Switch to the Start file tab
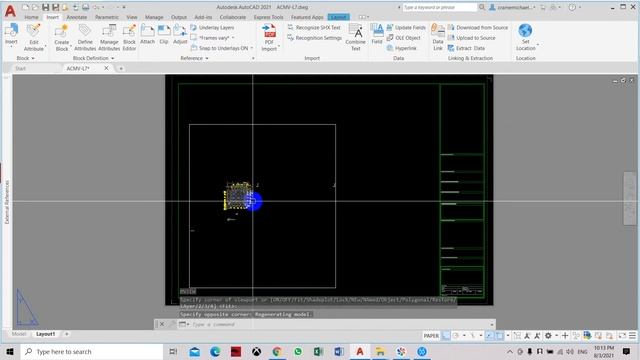This screenshot has height=360, width=640. coord(20,68)
